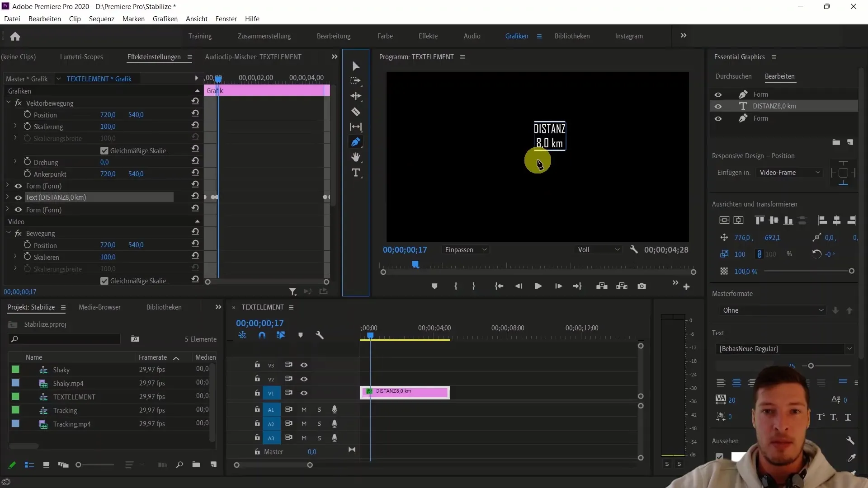
Task: Toggle Gleichmäßige Skalierung under Vektorbewegung
Action: [x=104, y=150]
